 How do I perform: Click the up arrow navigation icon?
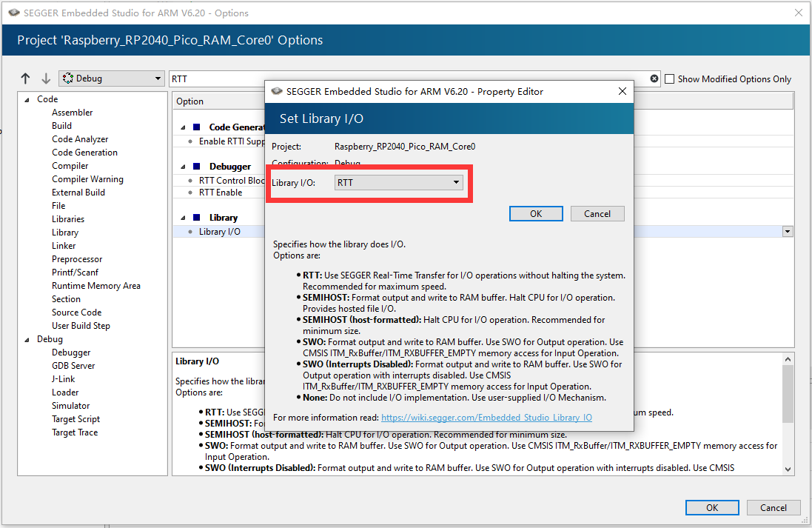[x=25, y=78]
